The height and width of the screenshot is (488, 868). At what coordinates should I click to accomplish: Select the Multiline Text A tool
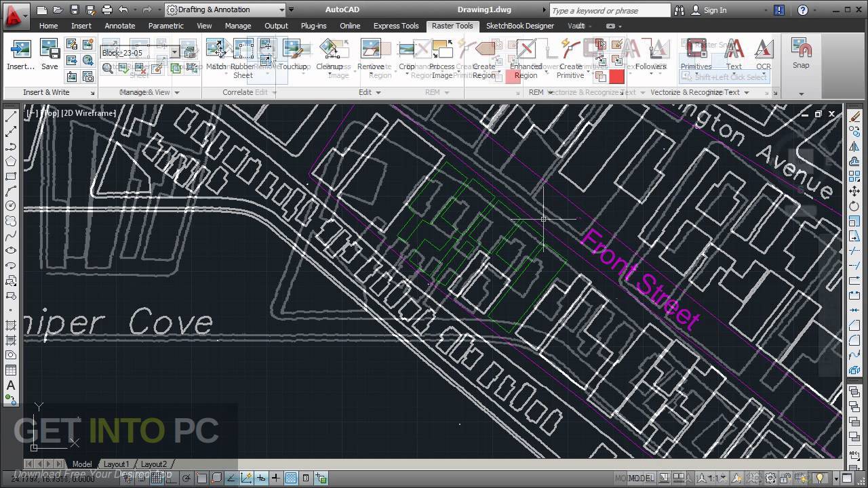[11, 385]
